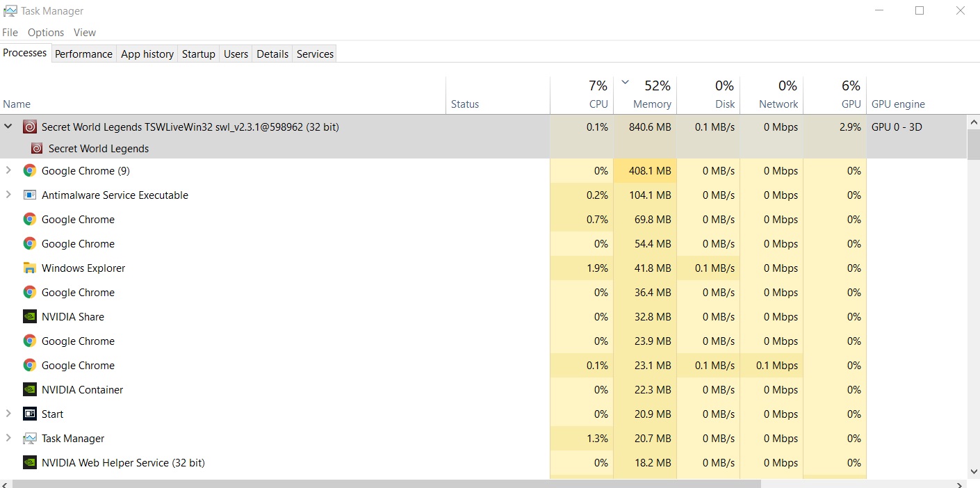The height and width of the screenshot is (488, 980).
Task: Open the Details tab
Action: [272, 54]
